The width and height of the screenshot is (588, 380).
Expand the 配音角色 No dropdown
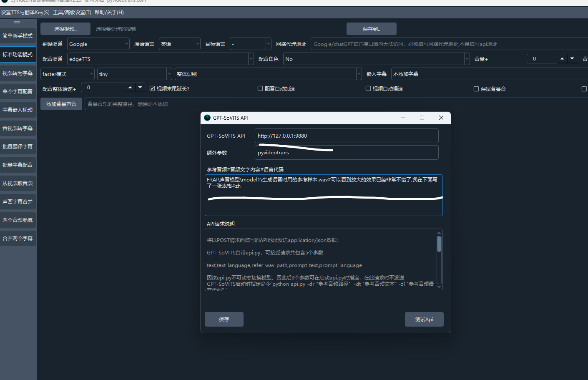click(x=377, y=59)
